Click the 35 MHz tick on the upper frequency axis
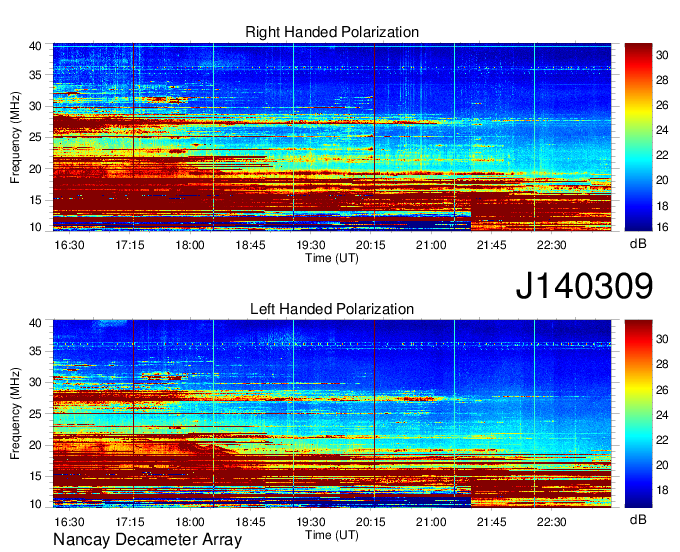Image resolution: width=680 pixels, height=552 pixels. point(35,75)
